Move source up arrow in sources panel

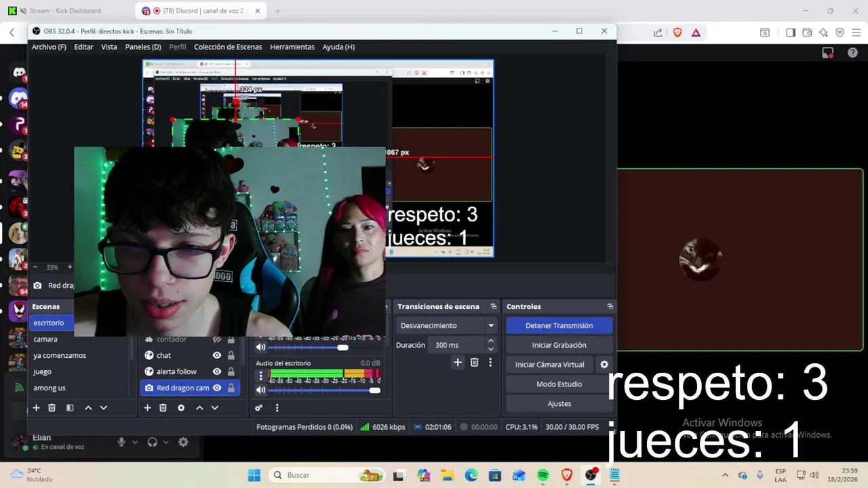pyautogui.click(x=199, y=407)
